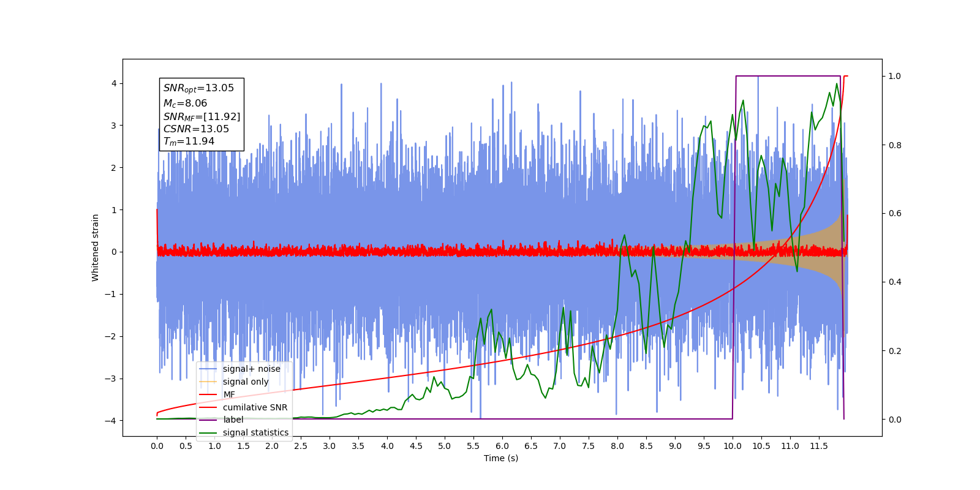Click the Mc=8.06 annotation text
This screenshot has width=980, height=490.
point(185,104)
